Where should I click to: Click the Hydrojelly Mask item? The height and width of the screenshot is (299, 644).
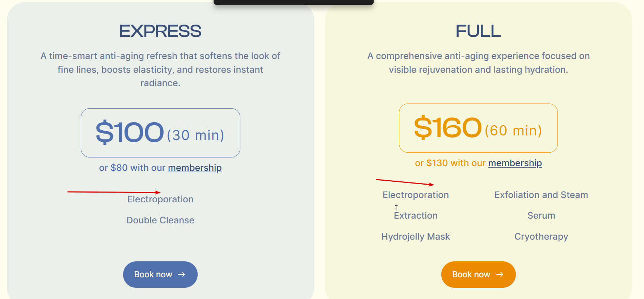416,237
